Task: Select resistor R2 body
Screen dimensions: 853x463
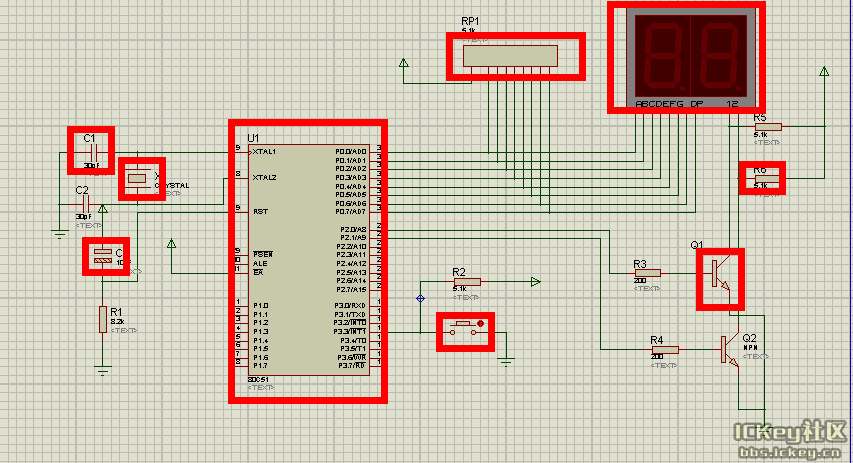Action: 467,282
